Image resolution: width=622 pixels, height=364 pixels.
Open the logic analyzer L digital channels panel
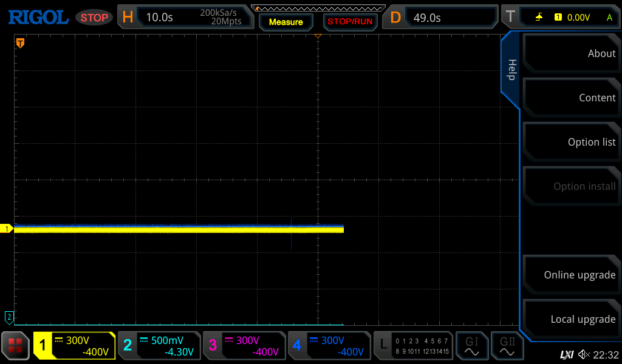(413, 346)
